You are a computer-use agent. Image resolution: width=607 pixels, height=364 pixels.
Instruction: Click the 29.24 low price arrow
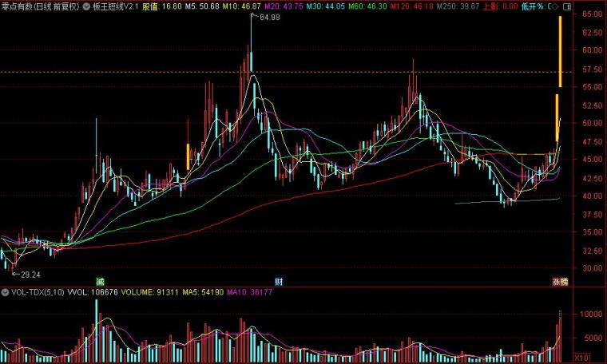(x=26, y=275)
